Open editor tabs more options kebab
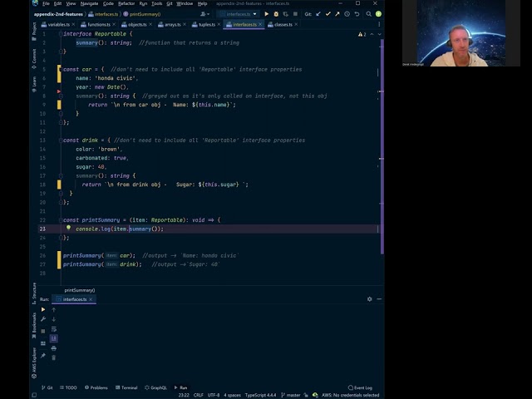The width and height of the screenshot is (532, 399). [379, 24]
